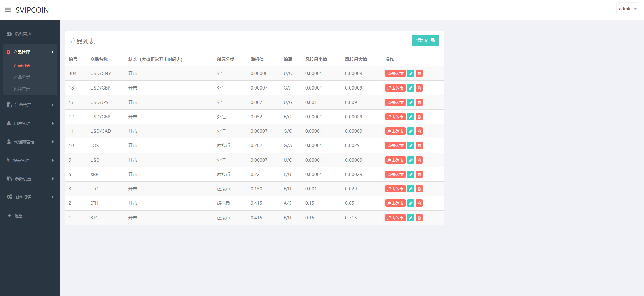Click trash icon for the USD/JPY row
The width and height of the screenshot is (644, 296).
419,102
